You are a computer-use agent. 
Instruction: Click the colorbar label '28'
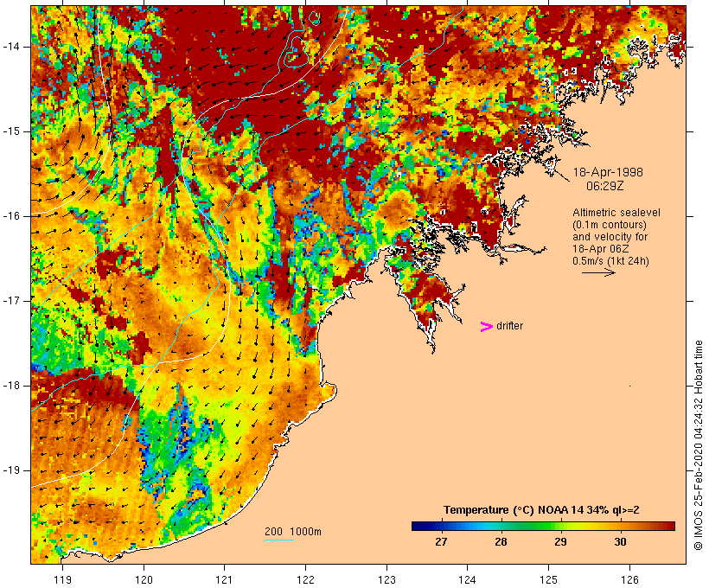point(501,541)
